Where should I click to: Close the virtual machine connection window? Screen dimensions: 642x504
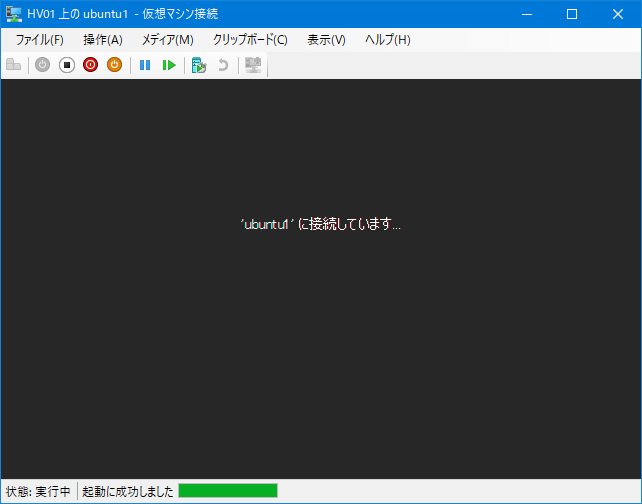coord(618,14)
